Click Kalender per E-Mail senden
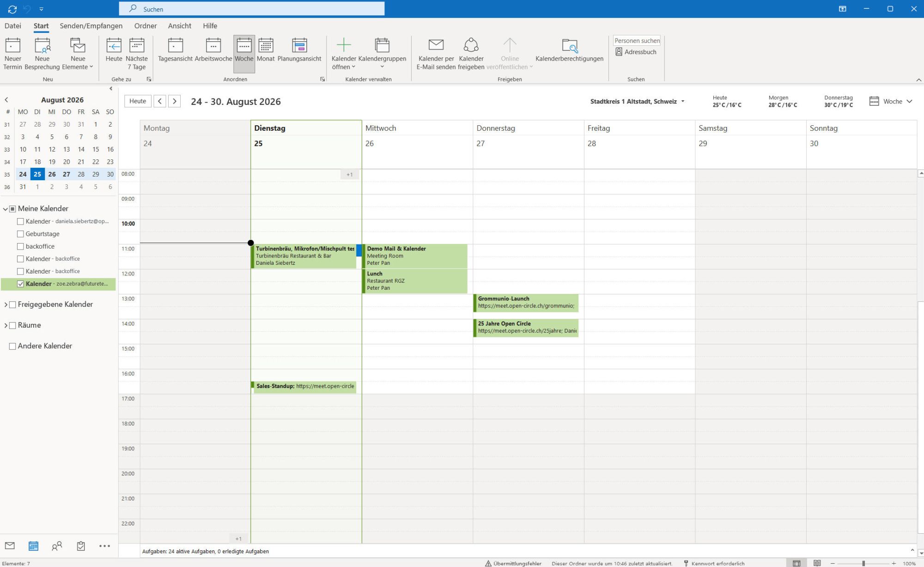The width and height of the screenshot is (924, 567). click(436, 54)
